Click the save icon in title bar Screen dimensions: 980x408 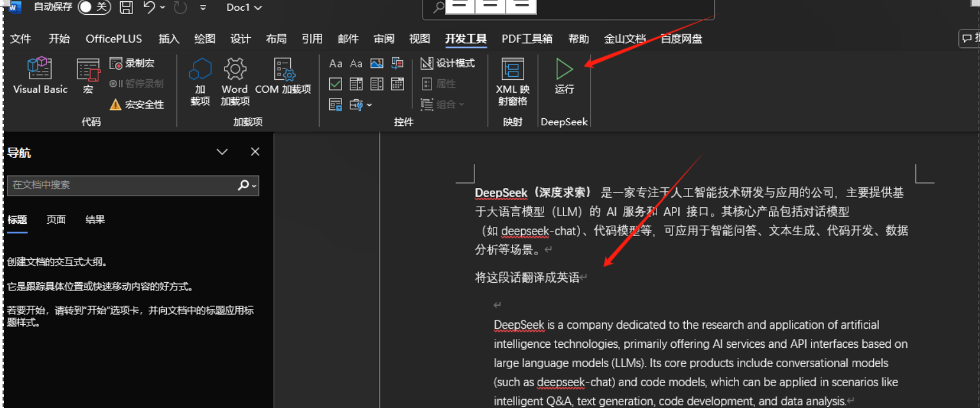(x=127, y=8)
